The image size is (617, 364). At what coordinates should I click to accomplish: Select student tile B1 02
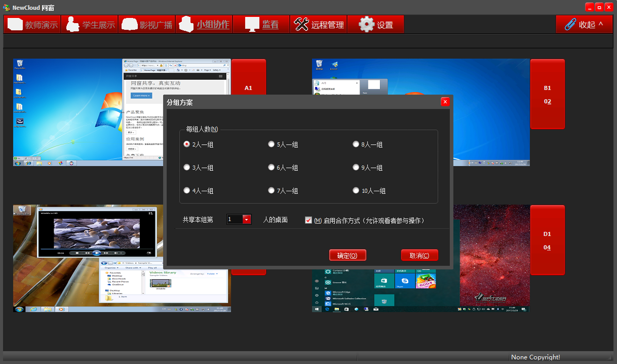(x=548, y=94)
